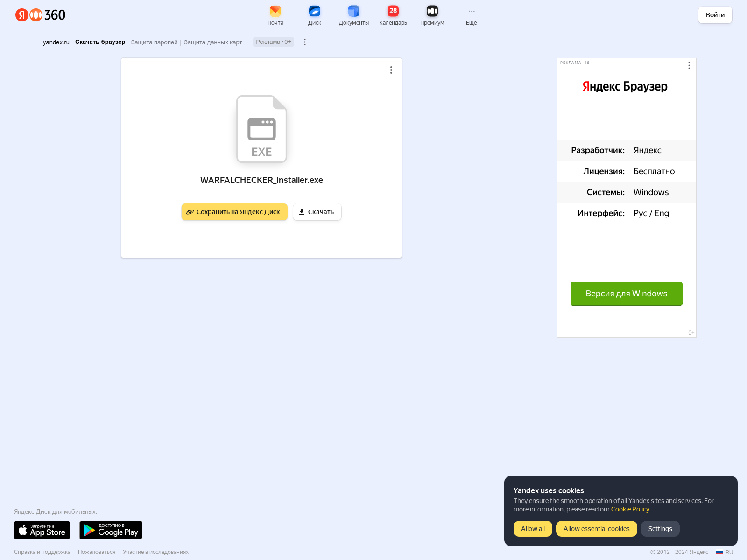
Task: Open the Yandex 360 logo home
Action: coord(40,15)
